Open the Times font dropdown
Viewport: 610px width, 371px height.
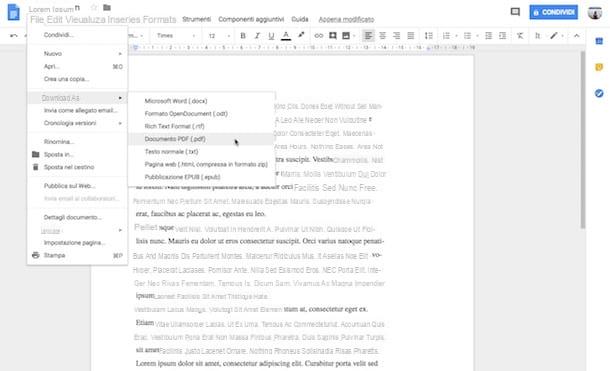(175, 36)
